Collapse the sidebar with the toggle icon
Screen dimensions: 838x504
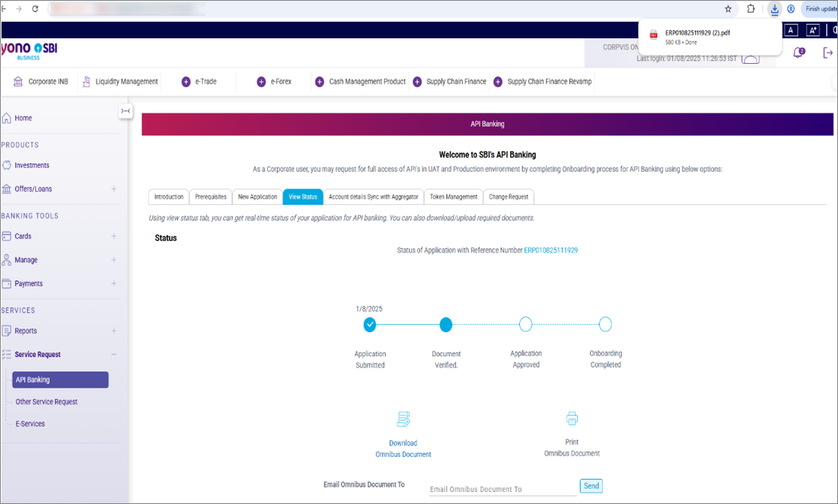[x=125, y=111]
